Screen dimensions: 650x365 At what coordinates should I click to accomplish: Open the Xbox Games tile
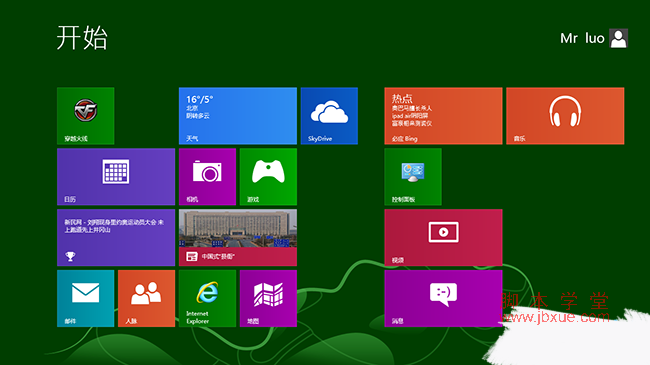268,177
